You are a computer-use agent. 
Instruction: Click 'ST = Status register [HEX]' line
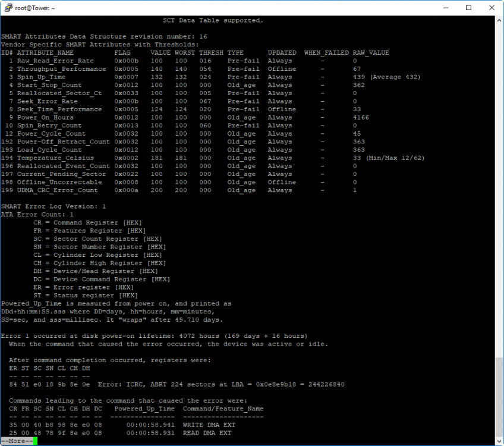point(86,295)
